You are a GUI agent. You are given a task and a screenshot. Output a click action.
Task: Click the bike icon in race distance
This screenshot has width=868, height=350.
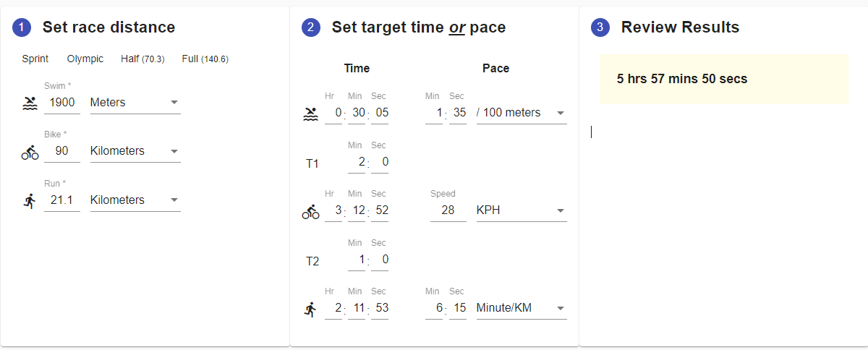pos(30,152)
